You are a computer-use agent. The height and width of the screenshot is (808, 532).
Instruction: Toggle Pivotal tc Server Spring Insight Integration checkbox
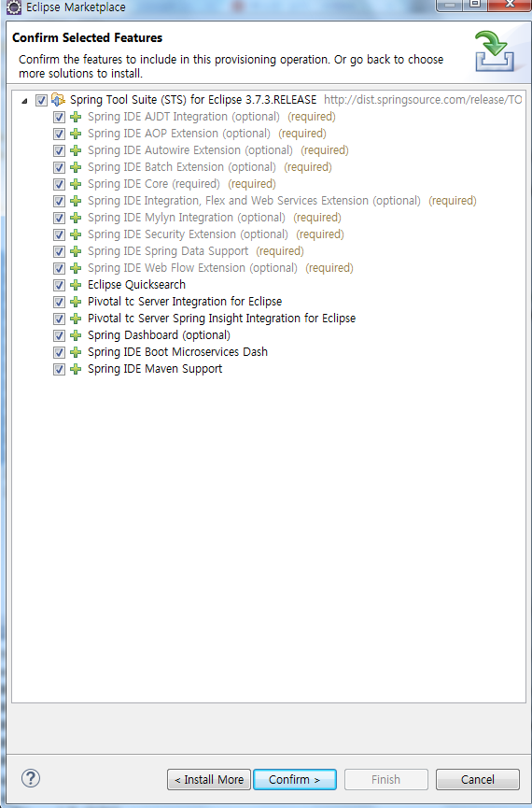pyautogui.click(x=59, y=319)
